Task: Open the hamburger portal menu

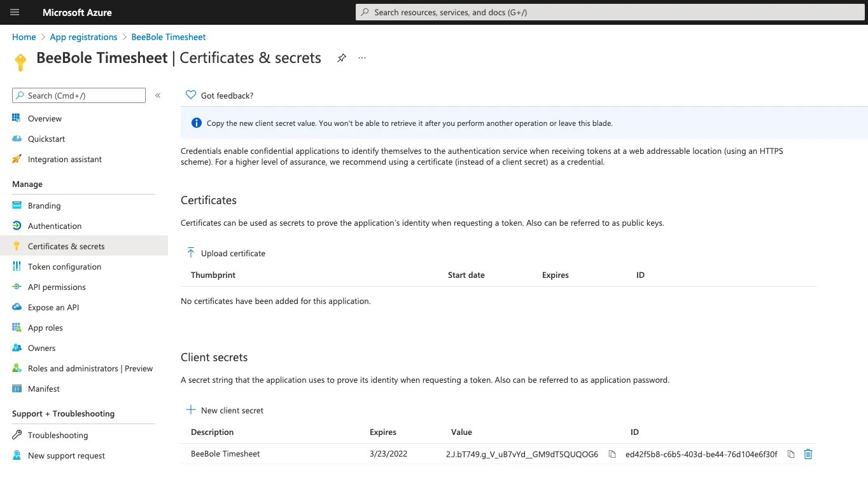Action: pyautogui.click(x=15, y=12)
